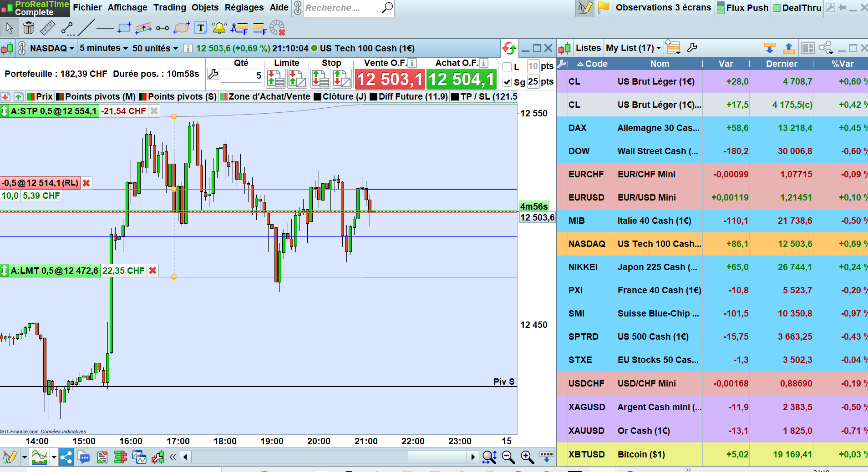Image resolution: width=868 pixels, height=472 pixels.
Task: Open the alert bell tool
Action: (219, 28)
